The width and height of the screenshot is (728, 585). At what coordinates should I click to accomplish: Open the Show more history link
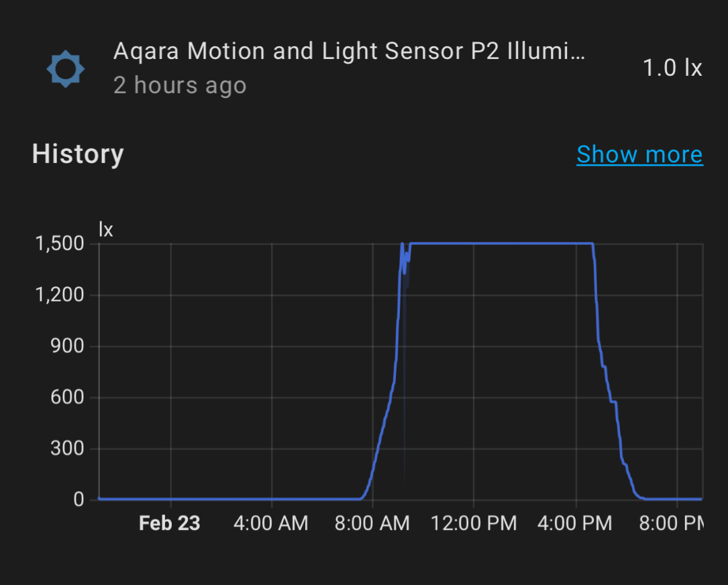pos(639,154)
